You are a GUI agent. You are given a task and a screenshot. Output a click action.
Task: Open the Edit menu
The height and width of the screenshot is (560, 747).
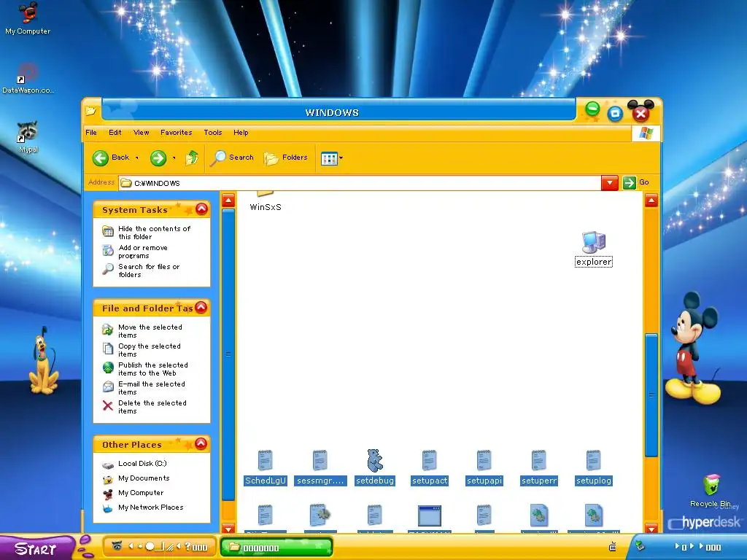[115, 133]
